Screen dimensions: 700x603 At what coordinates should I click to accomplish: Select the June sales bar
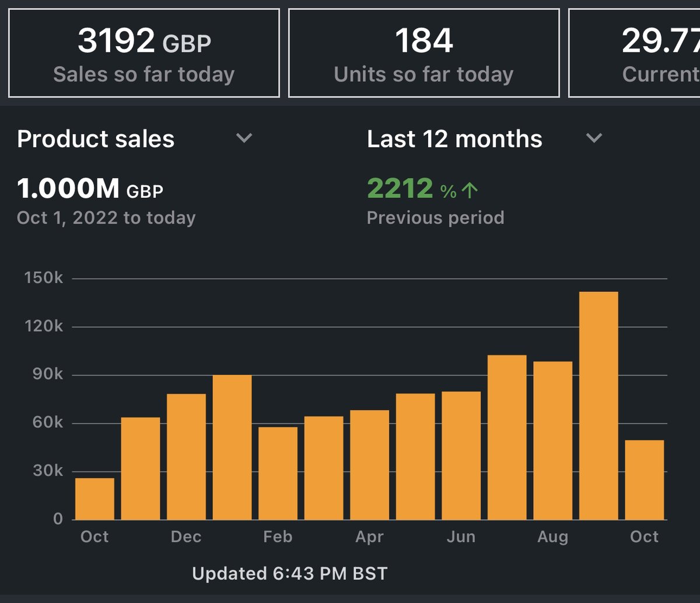point(461,455)
